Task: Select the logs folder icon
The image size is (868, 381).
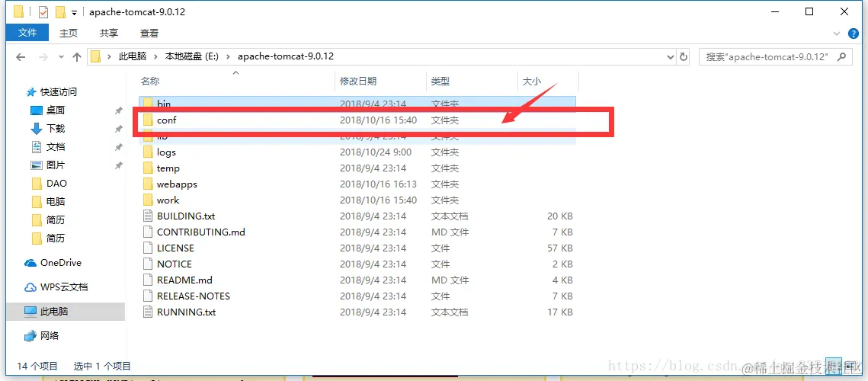Action: tap(147, 152)
